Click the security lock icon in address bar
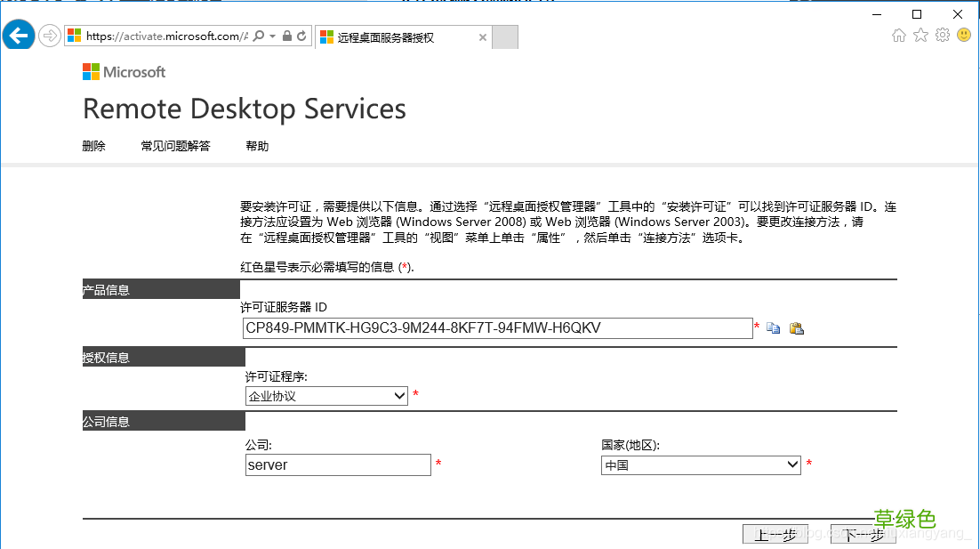This screenshot has width=980, height=549. pos(287,36)
